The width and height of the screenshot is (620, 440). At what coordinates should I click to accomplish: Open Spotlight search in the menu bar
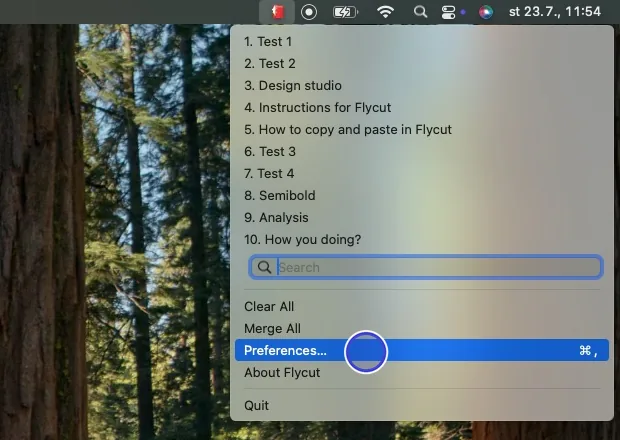(420, 12)
